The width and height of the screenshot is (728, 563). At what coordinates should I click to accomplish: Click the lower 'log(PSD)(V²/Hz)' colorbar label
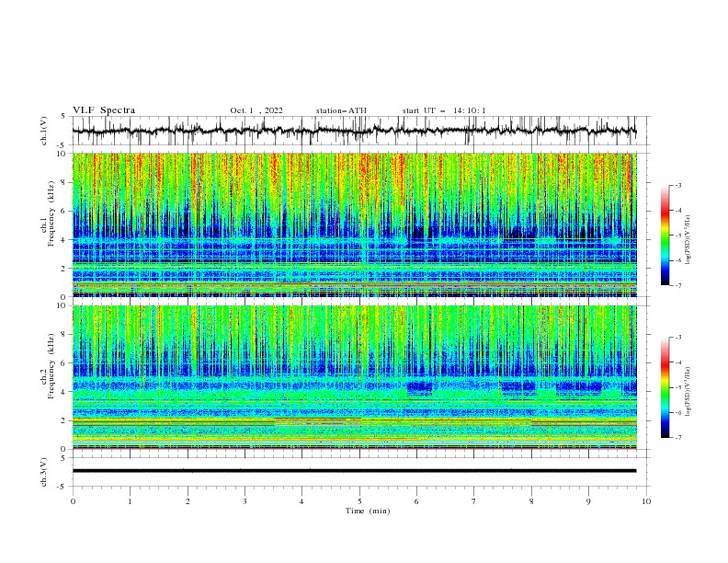click(688, 392)
